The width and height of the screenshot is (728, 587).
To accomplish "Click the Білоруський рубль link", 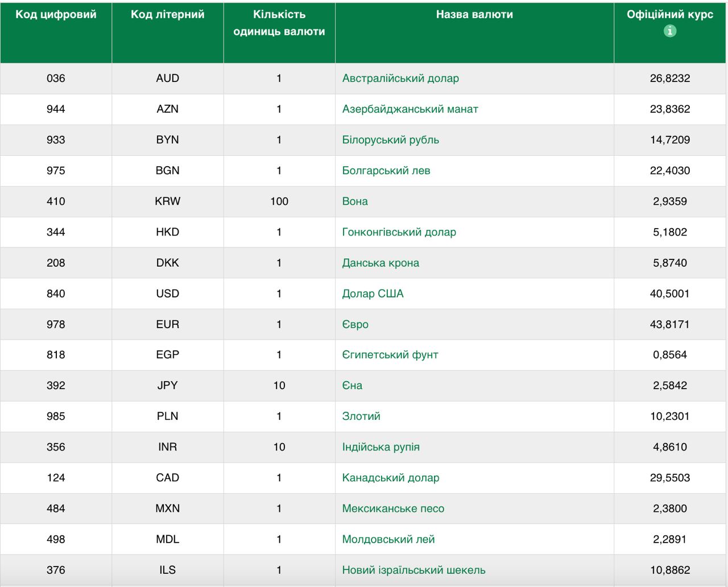I will 390,140.
